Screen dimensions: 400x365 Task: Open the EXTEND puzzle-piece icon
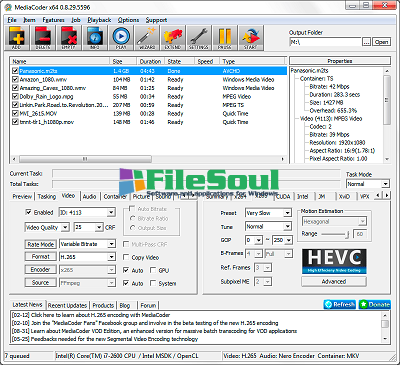[173, 38]
